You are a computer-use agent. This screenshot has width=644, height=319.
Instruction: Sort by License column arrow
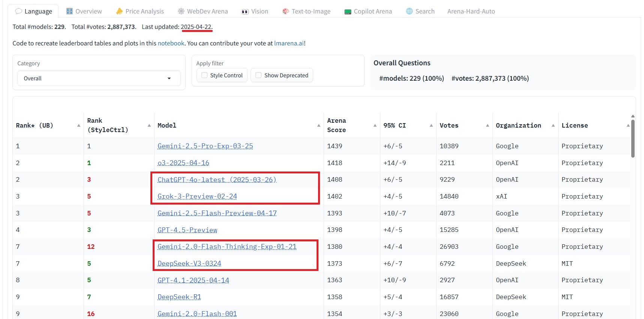click(x=628, y=125)
